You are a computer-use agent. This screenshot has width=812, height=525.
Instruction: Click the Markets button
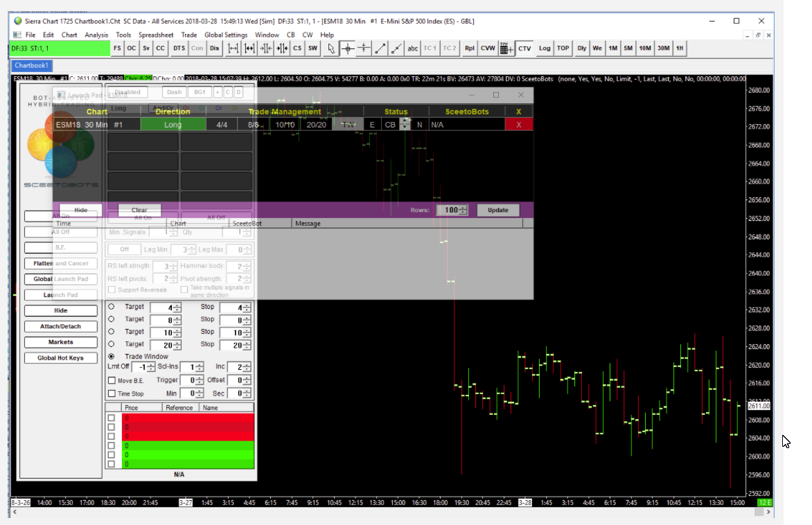pyautogui.click(x=60, y=342)
